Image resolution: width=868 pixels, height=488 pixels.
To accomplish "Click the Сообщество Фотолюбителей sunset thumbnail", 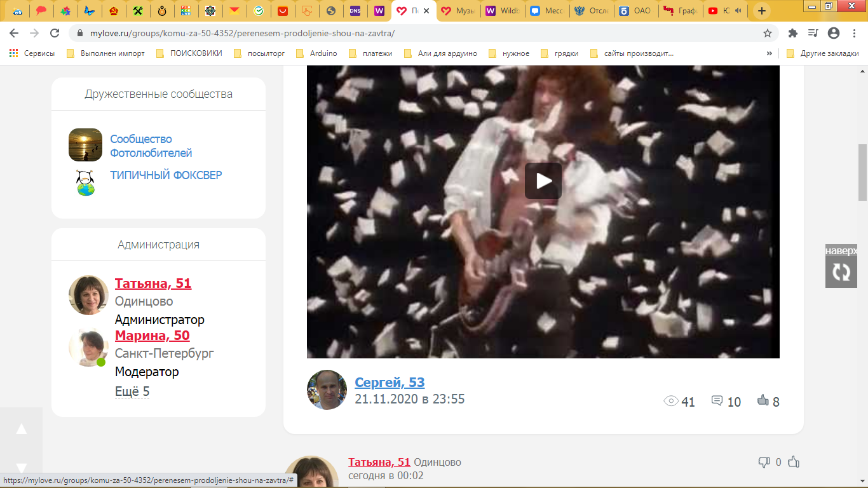I will click(x=85, y=145).
